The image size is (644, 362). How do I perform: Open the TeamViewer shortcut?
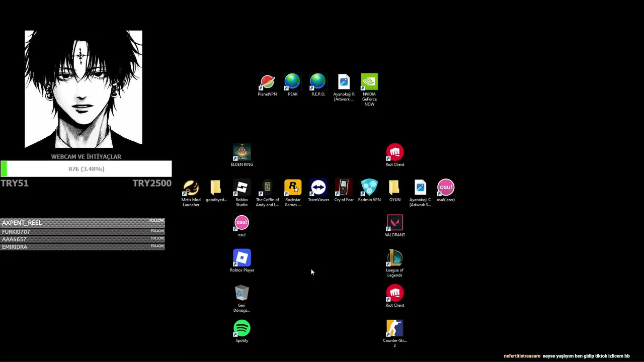tap(318, 191)
